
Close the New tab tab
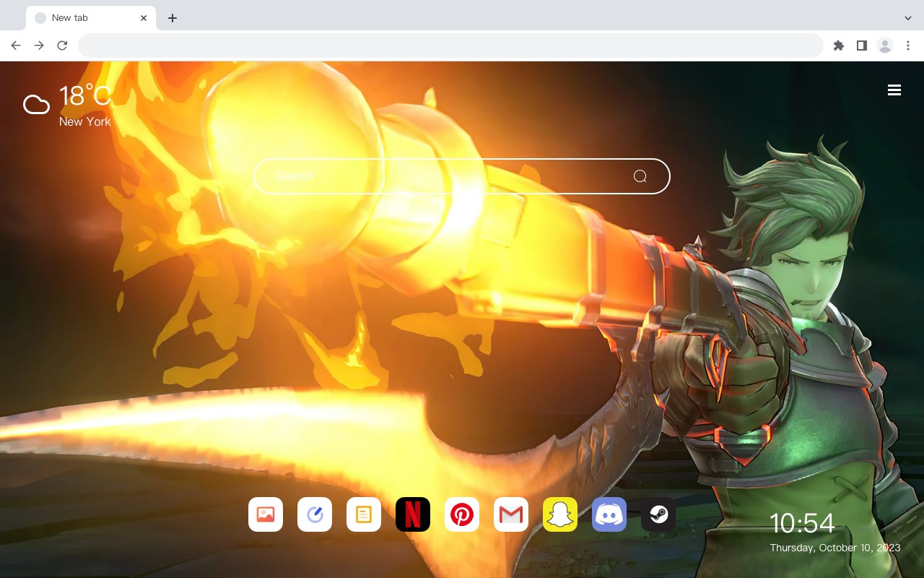(144, 18)
